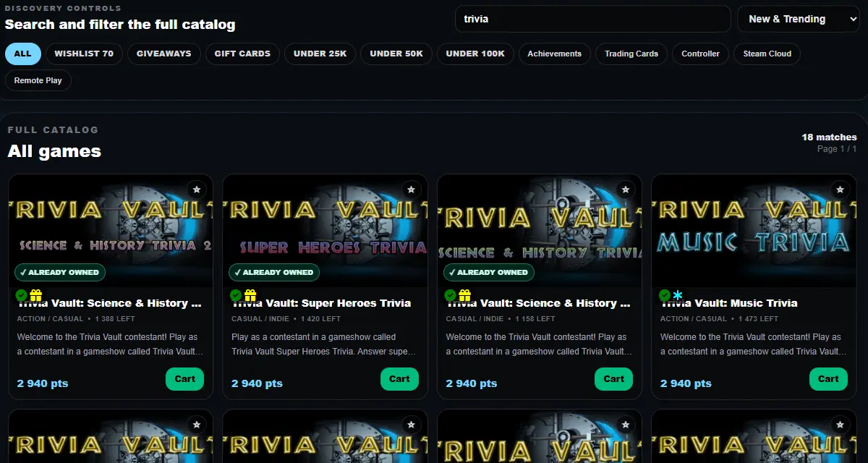Click the "Page 1 / 1" indicator
Viewport: 868px width, 463px height.
tap(837, 149)
